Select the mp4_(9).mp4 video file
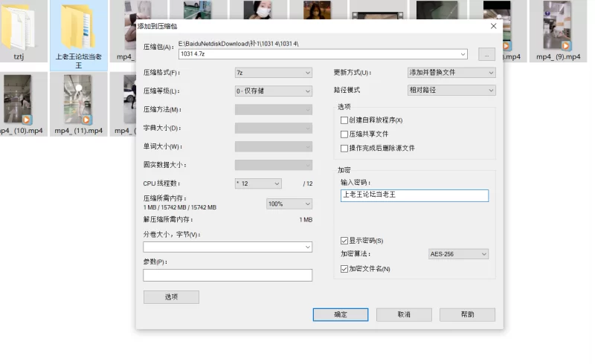 point(558,31)
